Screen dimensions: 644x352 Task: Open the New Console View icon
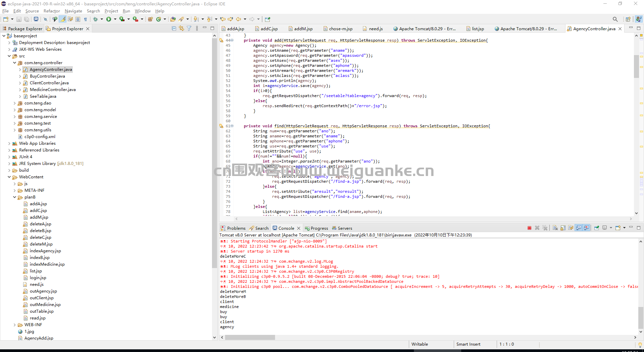click(x=618, y=228)
